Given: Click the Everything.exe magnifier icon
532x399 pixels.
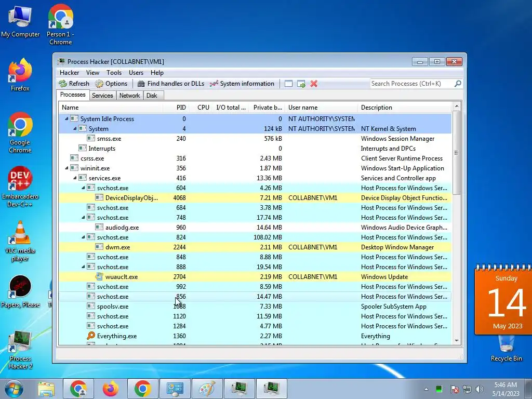Looking at the screenshot, I should point(90,336).
